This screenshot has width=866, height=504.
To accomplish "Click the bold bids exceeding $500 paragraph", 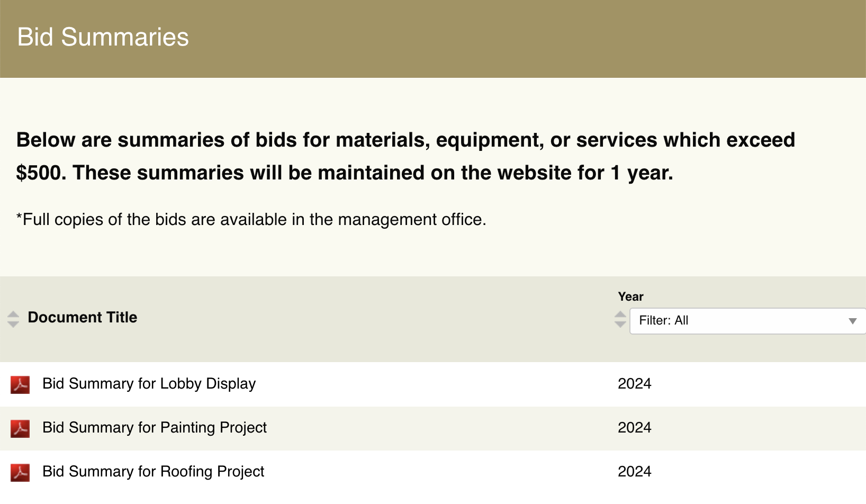I will [x=405, y=156].
